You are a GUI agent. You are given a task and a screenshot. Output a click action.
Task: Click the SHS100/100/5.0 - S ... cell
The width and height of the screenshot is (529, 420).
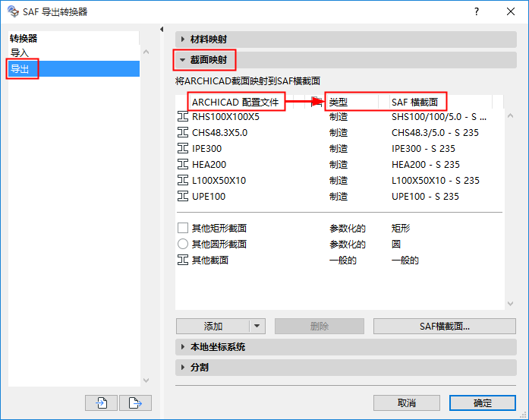coord(439,117)
